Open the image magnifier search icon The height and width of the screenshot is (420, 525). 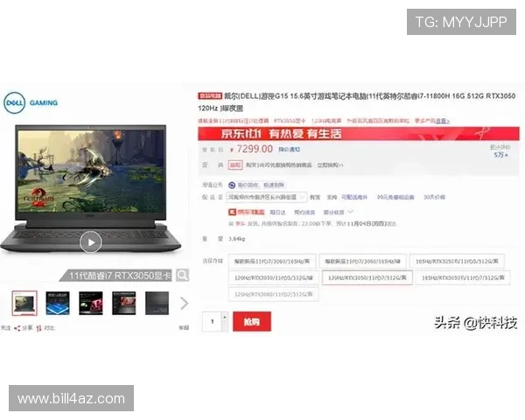pyautogui.click(x=183, y=276)
